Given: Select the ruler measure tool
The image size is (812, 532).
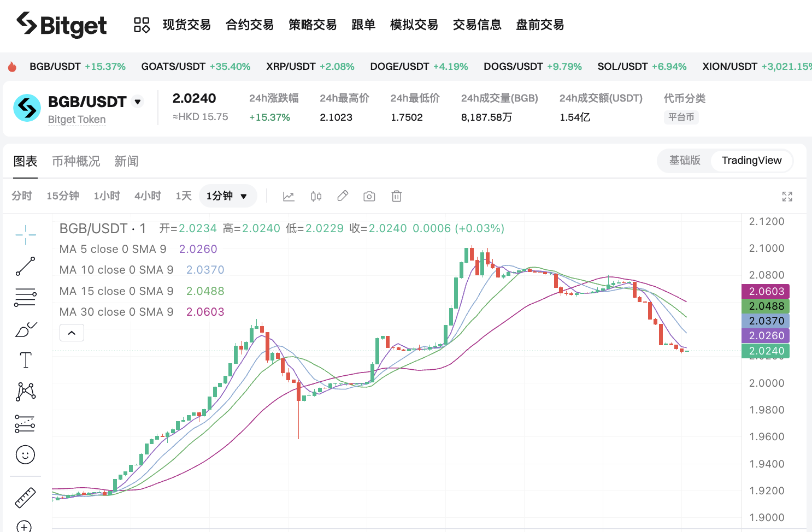Looking at the screenshot, I should point(26,498).
